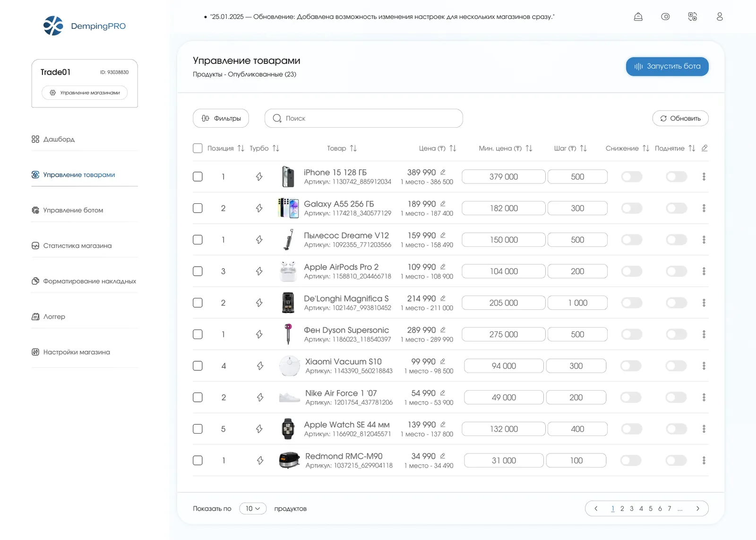The height and width of the screenshot is (540, 756).
Task: Open more pages ellipsis in pagination
Action: (x=680, y=509)
